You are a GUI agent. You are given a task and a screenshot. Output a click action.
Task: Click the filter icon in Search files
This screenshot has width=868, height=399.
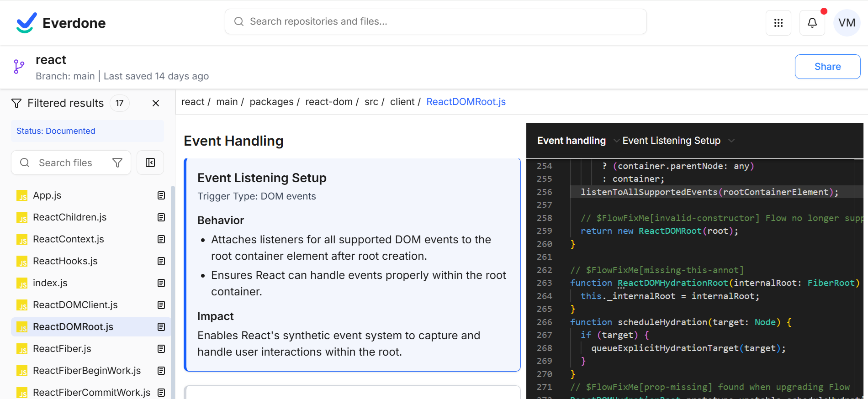click(x=117, y=163)
